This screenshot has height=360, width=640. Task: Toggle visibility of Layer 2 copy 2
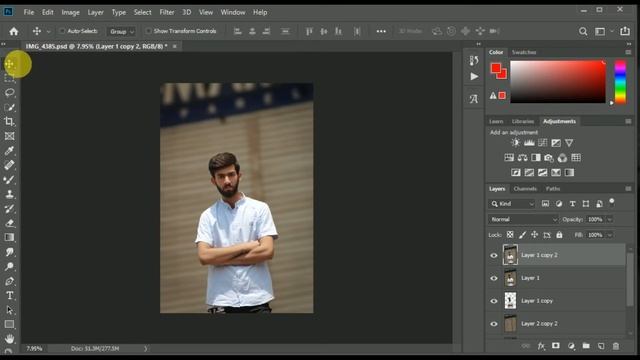494,324
